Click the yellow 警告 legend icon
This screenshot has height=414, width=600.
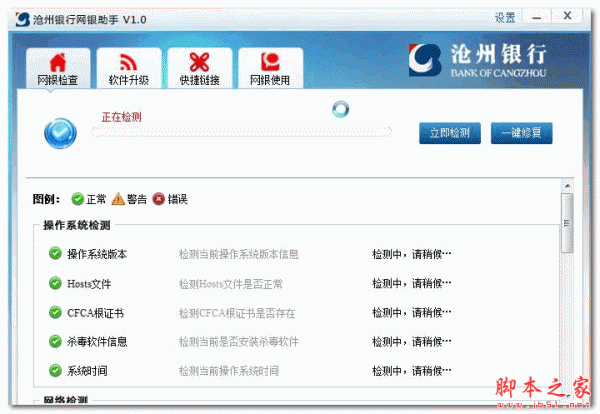[118, 199]
